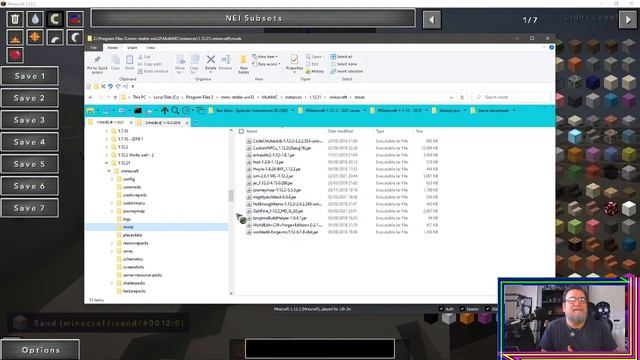The image size is (640, 360).
Task: Click the command prompt icon in cyan toolbar
Action: coord(138,110)
